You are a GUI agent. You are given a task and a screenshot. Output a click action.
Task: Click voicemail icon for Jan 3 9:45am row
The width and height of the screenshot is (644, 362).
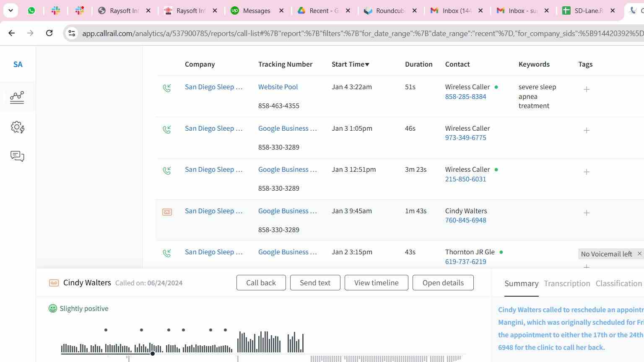(167, 212)
